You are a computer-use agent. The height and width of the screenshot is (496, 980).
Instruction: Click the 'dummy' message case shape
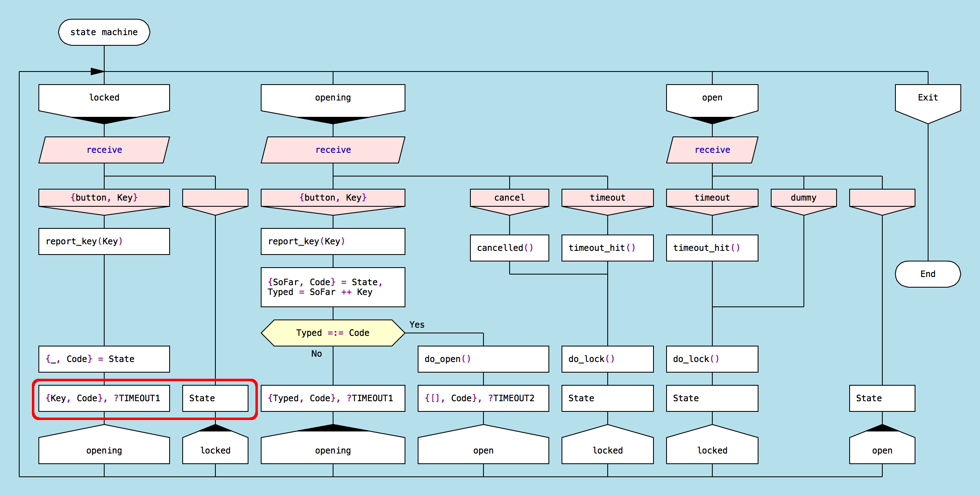803,198
